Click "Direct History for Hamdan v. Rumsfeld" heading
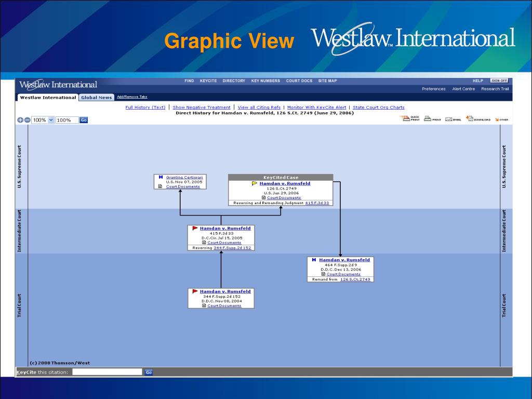Viewport: 532px width, 399px height. click(x=264, y=113)
